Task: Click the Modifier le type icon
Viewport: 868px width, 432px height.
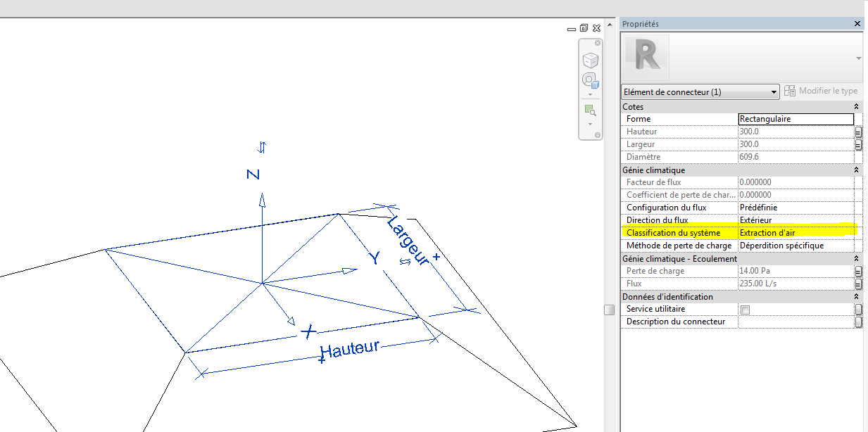Action: point(790,91)
